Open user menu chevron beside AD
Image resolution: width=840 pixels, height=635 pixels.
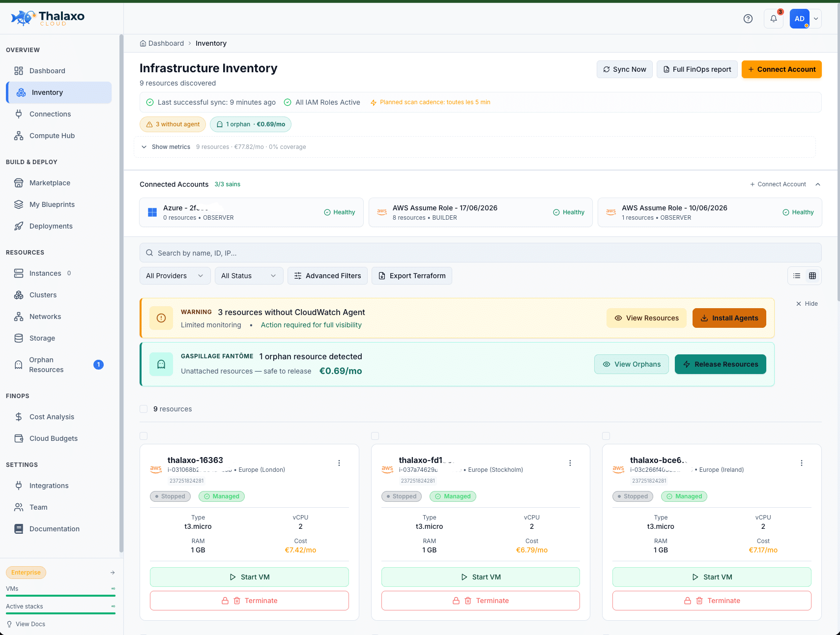pos(816,19)
